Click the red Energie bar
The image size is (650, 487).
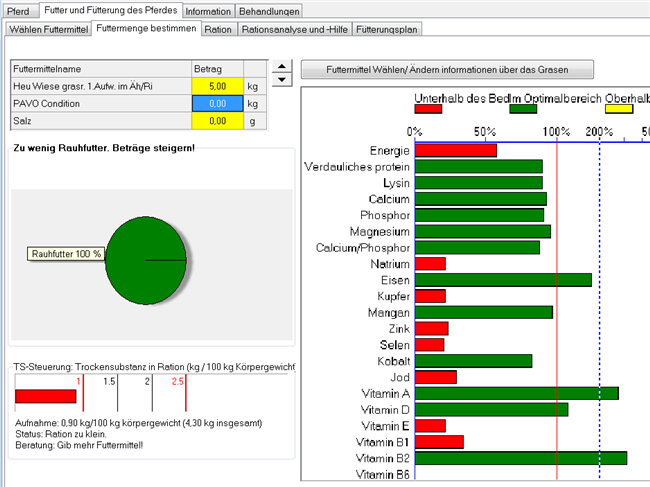(456, 150)
